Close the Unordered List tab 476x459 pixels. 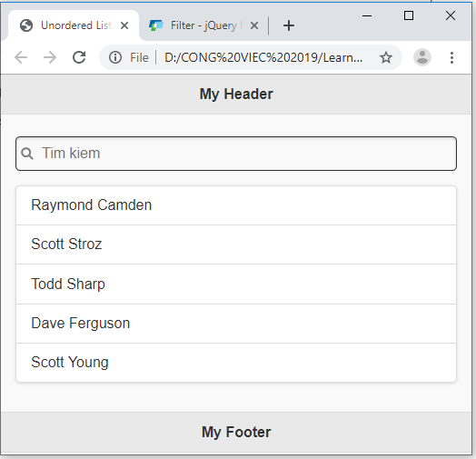pos(124,25)
